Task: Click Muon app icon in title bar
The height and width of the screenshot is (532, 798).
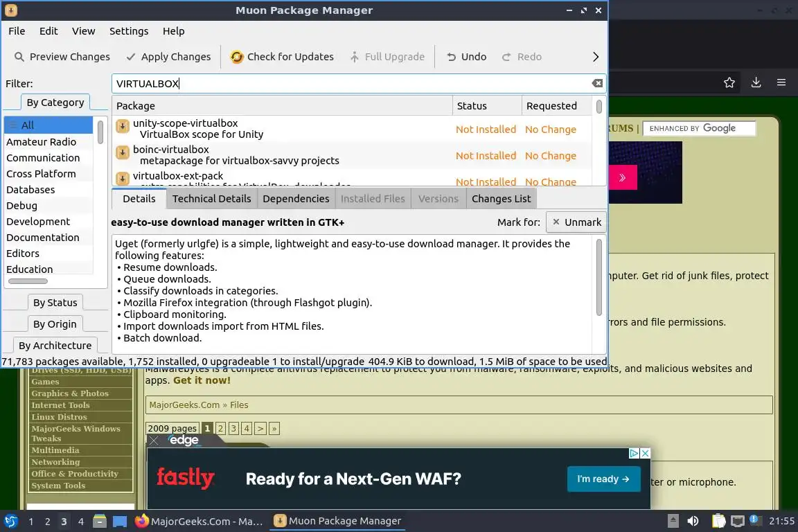Action: (x=10, y=10)
